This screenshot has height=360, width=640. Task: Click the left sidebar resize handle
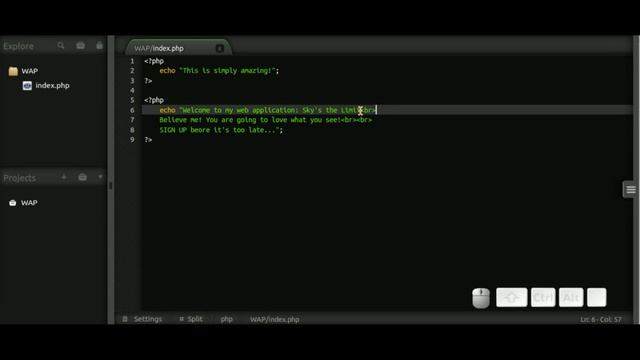pos(111,186)
